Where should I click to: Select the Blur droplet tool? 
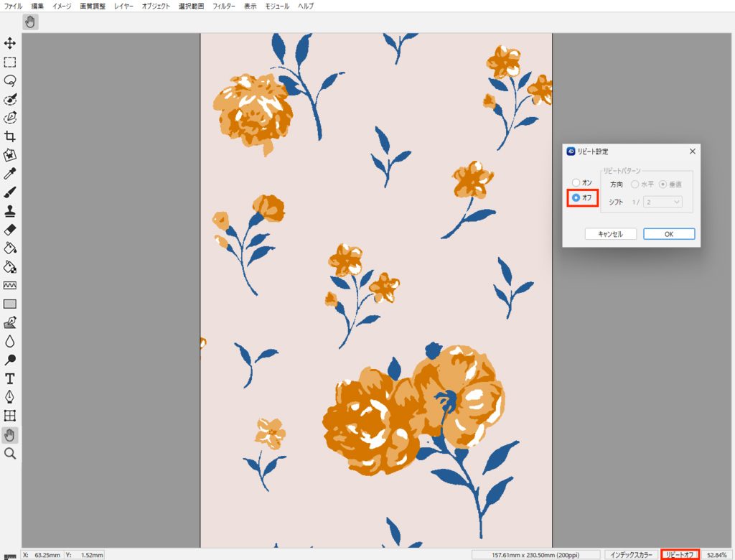(x=10, y=341)
